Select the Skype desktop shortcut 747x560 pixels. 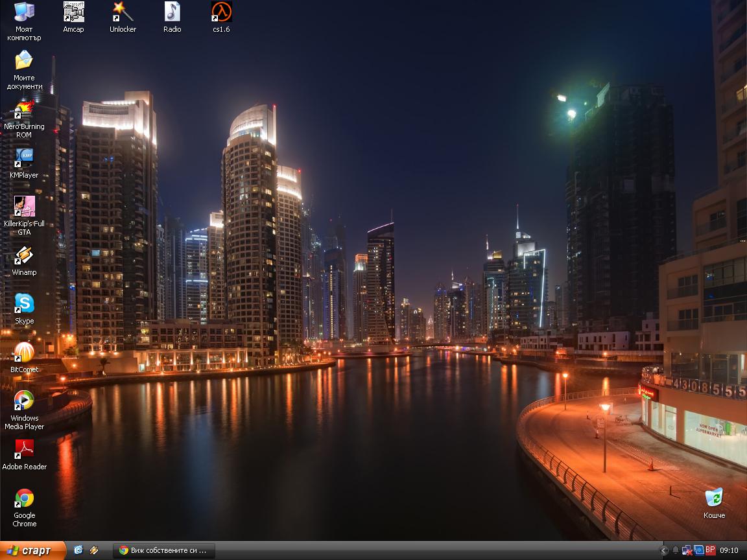point(24,304)
